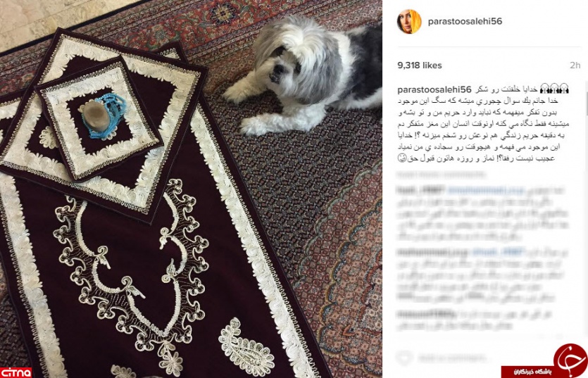Open the dog and prayer rug photo
The image size is (588, 378).
[191, 189]
